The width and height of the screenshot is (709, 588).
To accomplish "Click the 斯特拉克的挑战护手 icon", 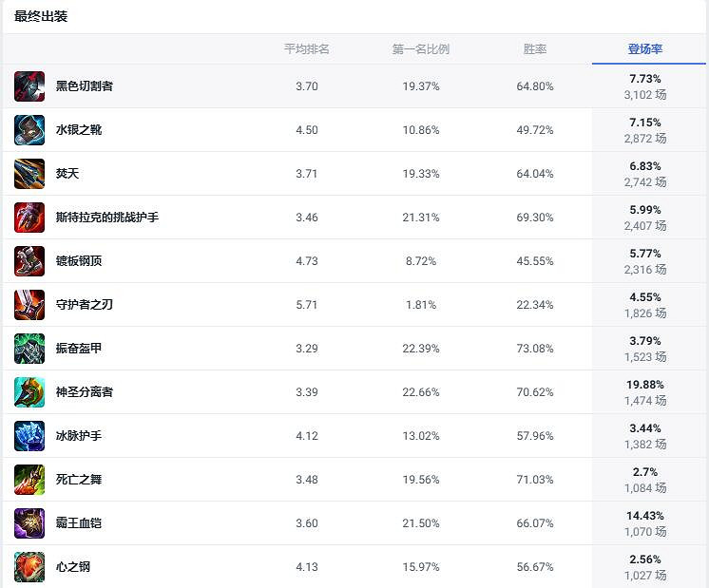I will [29, 218].
